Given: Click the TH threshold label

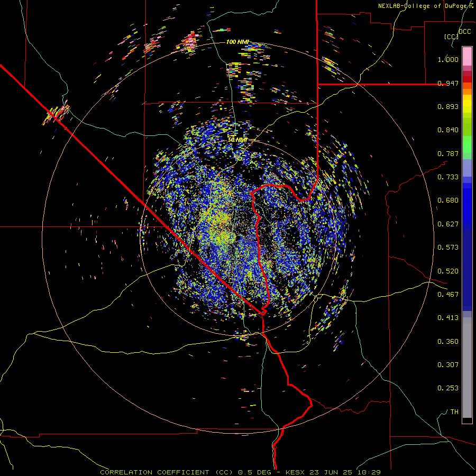Looking at the screenshot, I should [454, 412].
